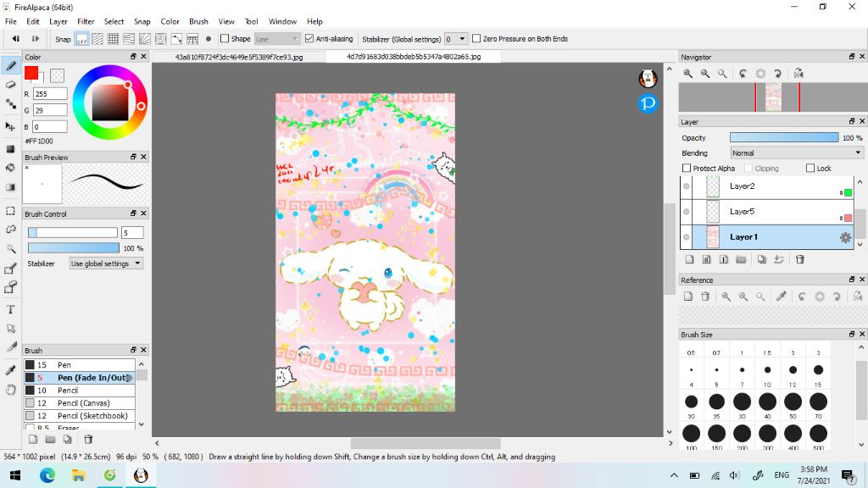The width and height of the screenshot is (868, 488).
Task: Select the Pencil (Sketchbook) brush
Action: point(79,416)
